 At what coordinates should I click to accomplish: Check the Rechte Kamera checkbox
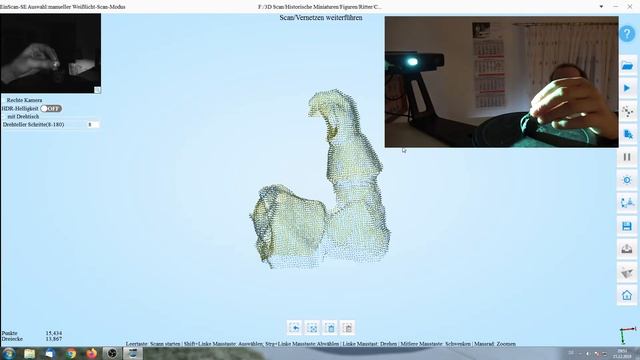(x=4, y=100)
